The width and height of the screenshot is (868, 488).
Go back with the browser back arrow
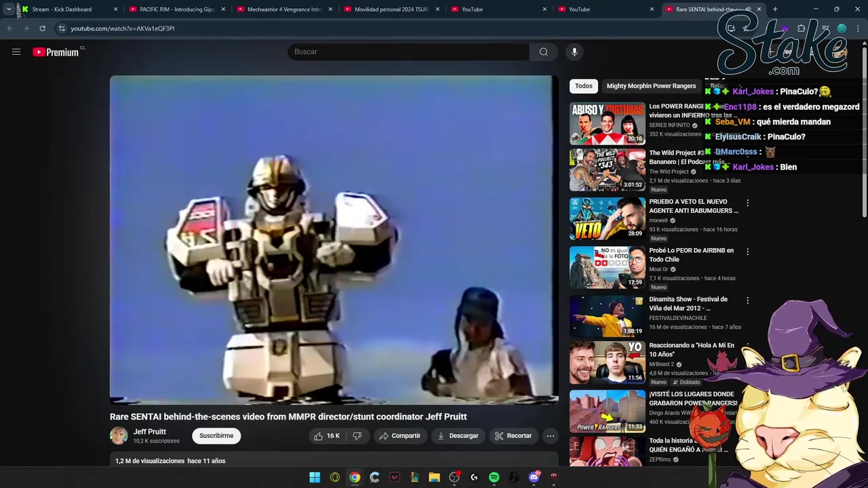9,28
